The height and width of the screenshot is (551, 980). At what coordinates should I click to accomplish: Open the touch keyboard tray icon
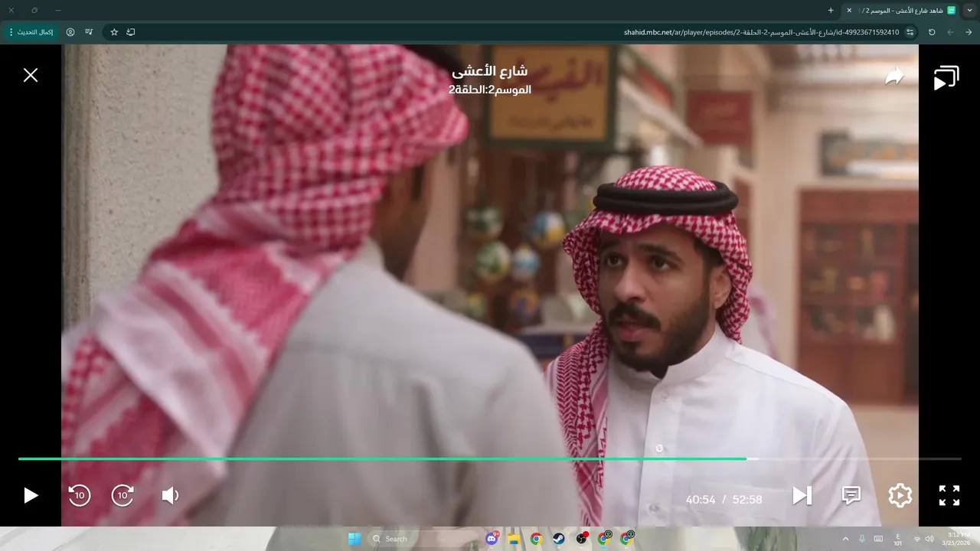tap(878, 539)
